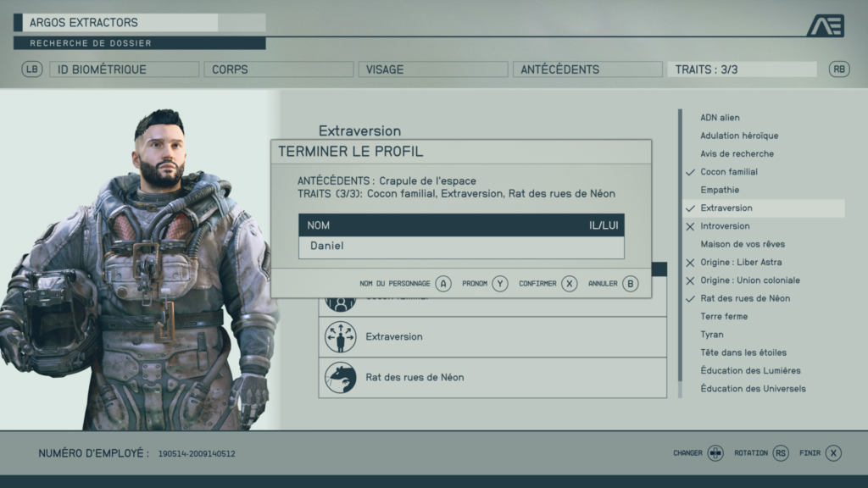
Task: Click the RS stick icon beside Rotation
Action: click(x=781, y=453)
